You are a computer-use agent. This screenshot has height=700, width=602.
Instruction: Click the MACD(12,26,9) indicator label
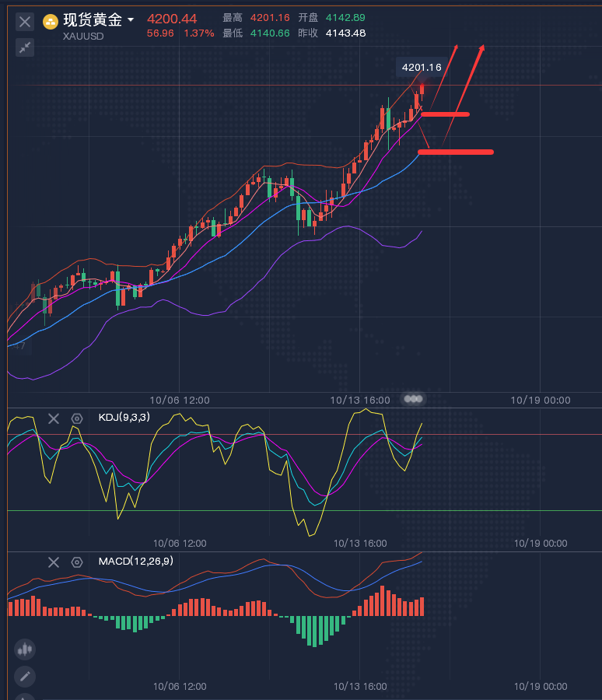click(135, 562)
